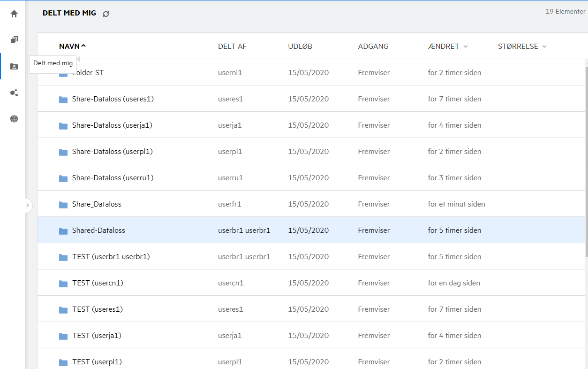This screenshot has height=369, width=588.
Task: Select the Shared with me sidebar icon
Action: pos(14,66)
